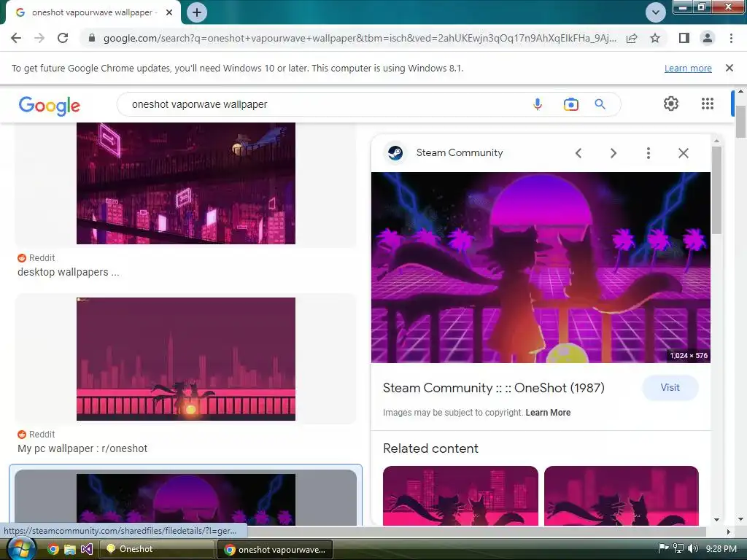
Task: Launch Chrome from quick launch
Action: (x=53, y=549)
